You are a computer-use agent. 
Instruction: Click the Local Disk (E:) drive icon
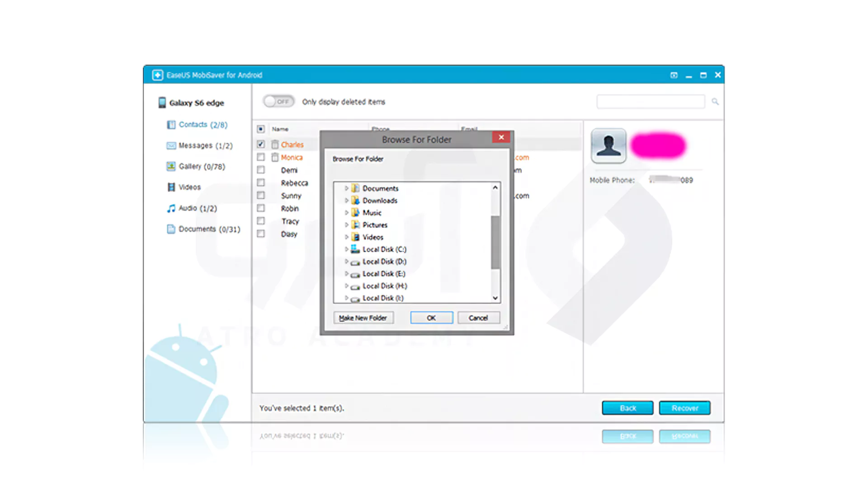pyautogui.click(x=355, y=274)
